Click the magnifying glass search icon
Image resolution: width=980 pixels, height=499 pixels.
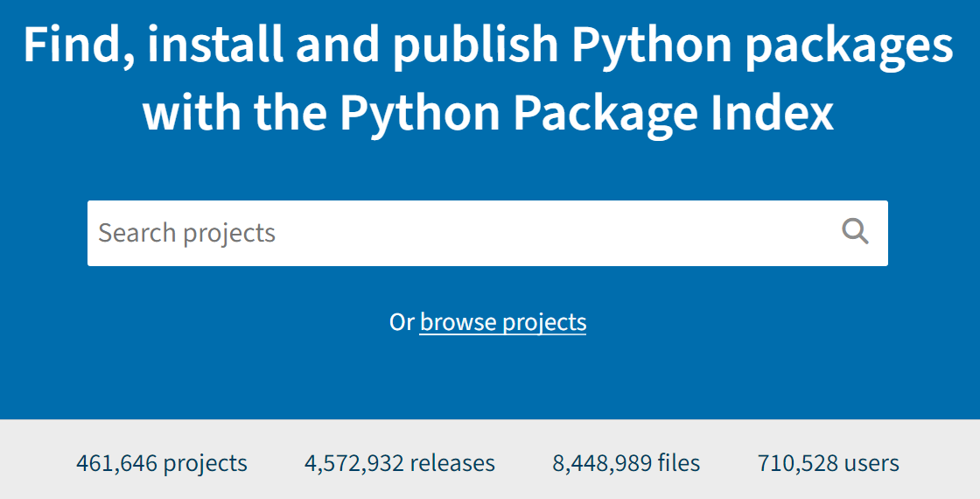(855, 232)
